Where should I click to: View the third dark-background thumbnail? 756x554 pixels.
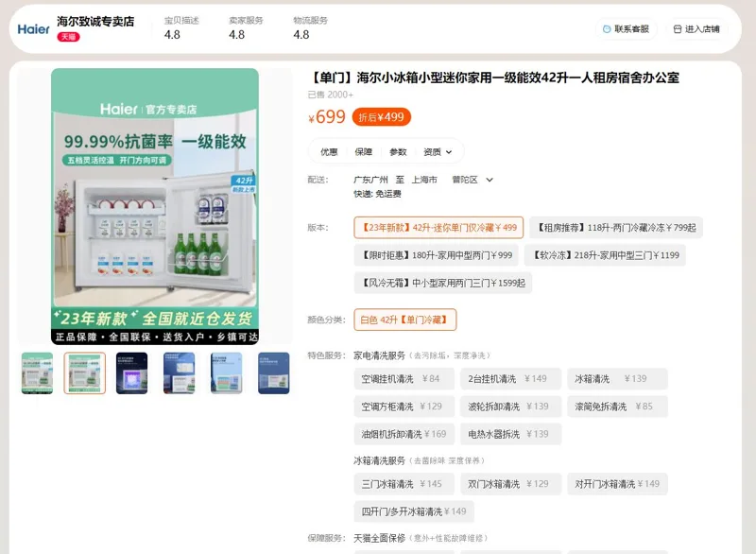tap(131, 373)
